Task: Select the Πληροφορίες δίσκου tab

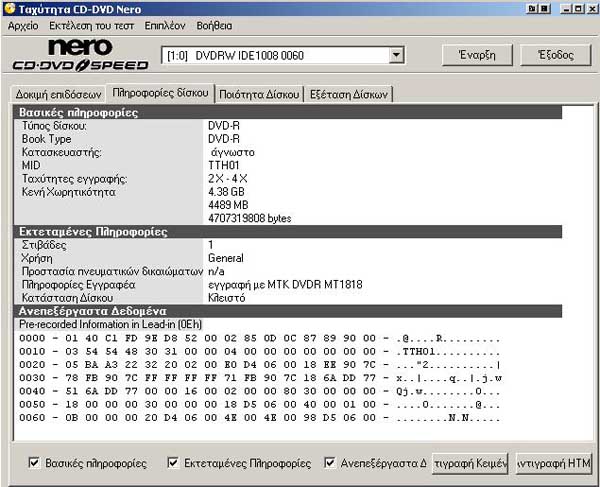Action: coord(160,93)
